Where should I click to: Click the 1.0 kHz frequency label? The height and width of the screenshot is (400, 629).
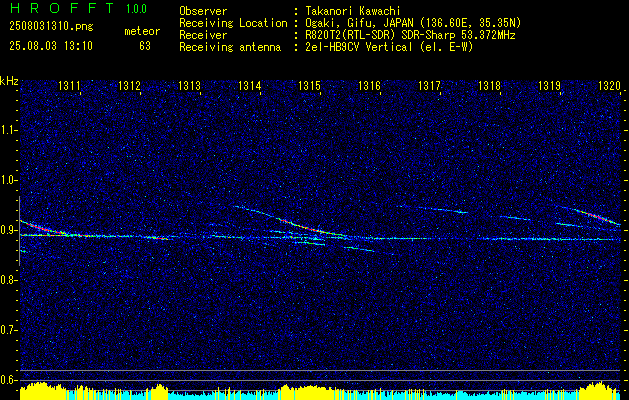[x=8, y=180]
